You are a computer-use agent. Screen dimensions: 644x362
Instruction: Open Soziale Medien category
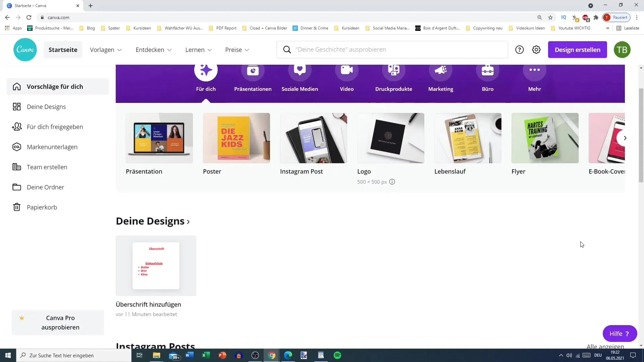(x=300, y=78)
